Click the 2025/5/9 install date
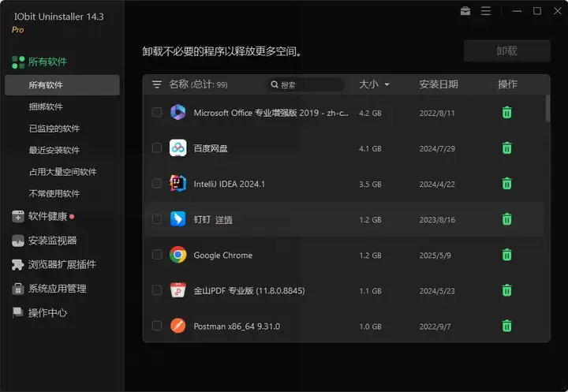Viewport: 568px width, 392px height. (x=435, y=256)
